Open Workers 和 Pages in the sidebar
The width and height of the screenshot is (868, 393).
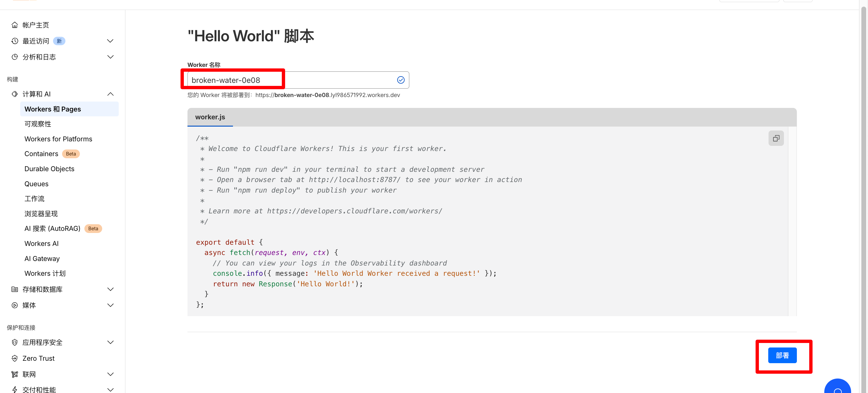click(x=53, y=109)
